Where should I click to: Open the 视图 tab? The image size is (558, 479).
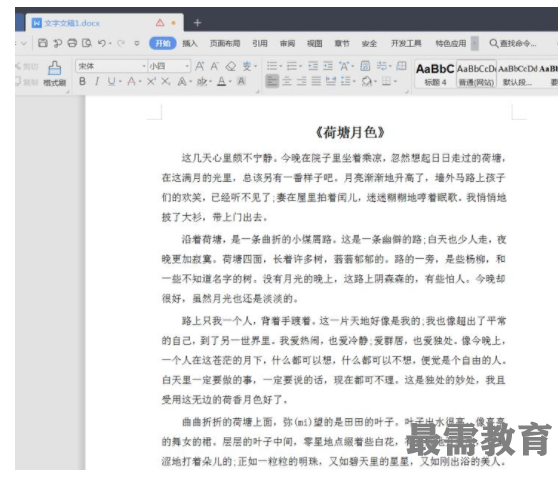click(315, 43)
